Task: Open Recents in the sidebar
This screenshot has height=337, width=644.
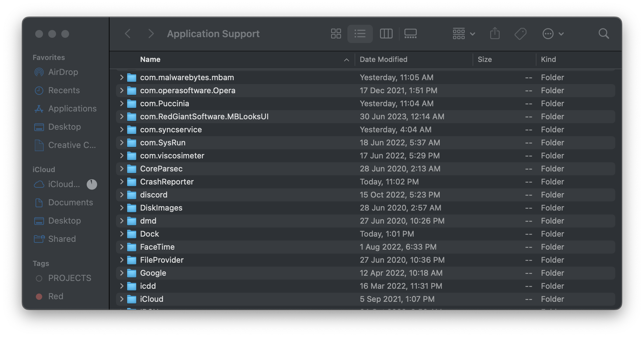Action: (x=64, y=90)
